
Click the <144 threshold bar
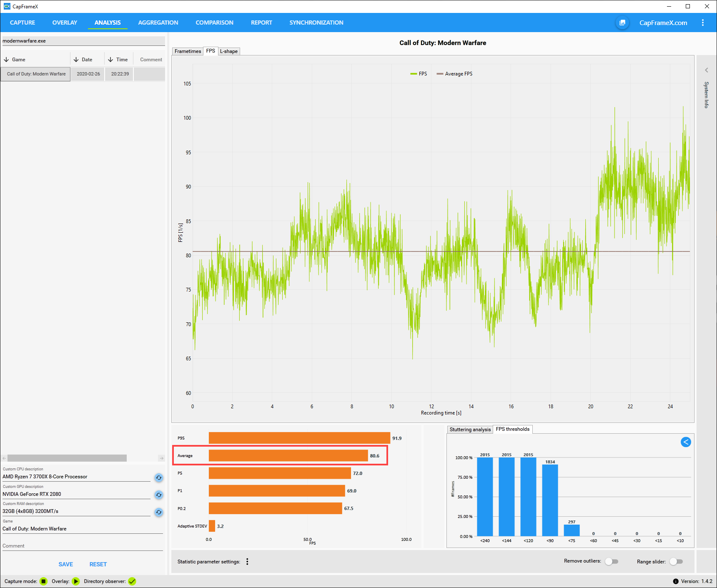(506, 497)
